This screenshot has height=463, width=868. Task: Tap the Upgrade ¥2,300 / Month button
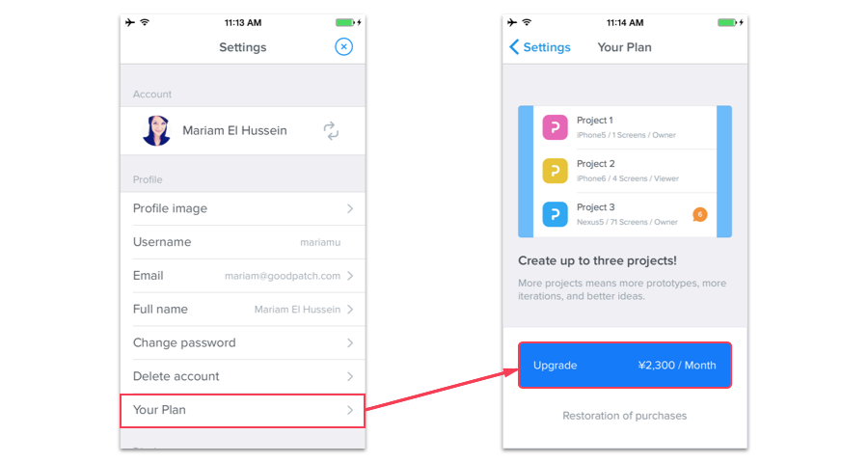coord(624,365)
